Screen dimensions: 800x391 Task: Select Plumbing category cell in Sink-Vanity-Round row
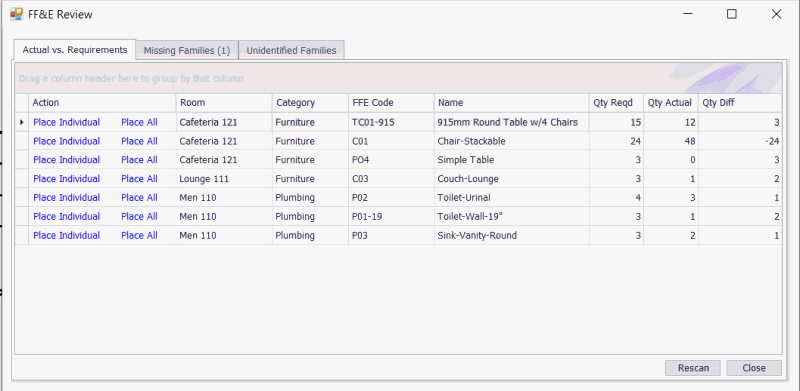click(310, 235)
